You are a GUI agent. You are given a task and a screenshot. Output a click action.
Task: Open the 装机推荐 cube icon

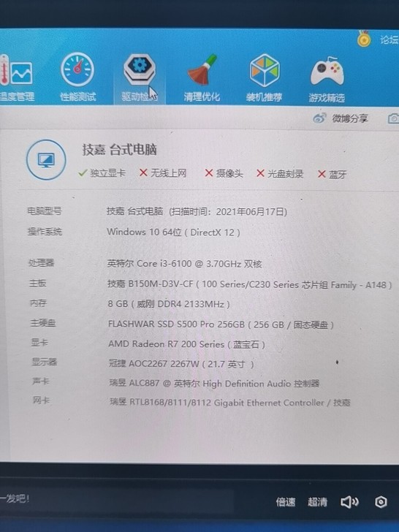click(x=265, y=70)
